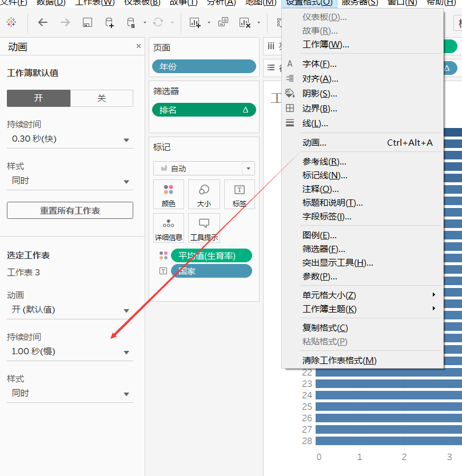Click the 排名 filter pill

204,110
